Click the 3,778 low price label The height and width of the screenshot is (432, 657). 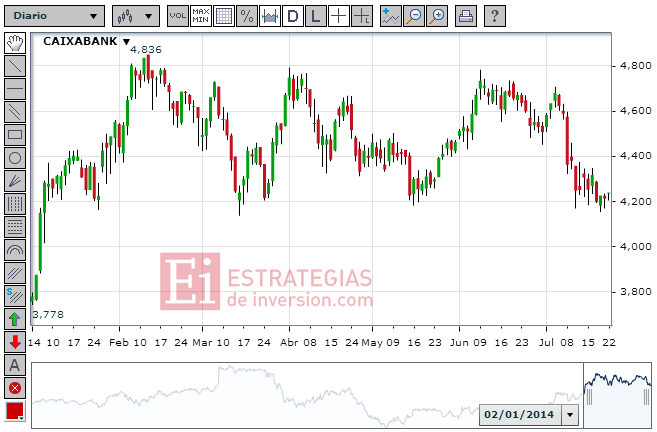tap(48, 314)
